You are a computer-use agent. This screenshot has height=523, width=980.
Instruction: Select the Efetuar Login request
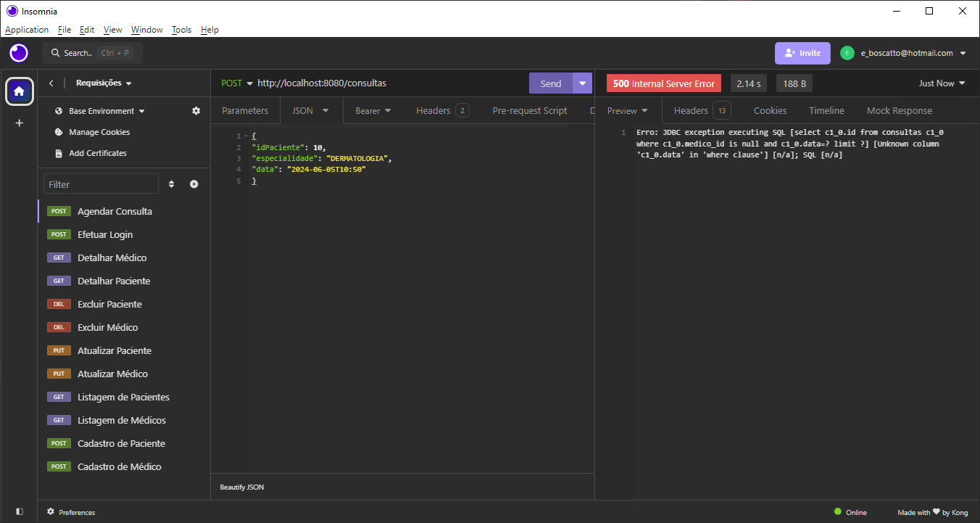[124, 235]
